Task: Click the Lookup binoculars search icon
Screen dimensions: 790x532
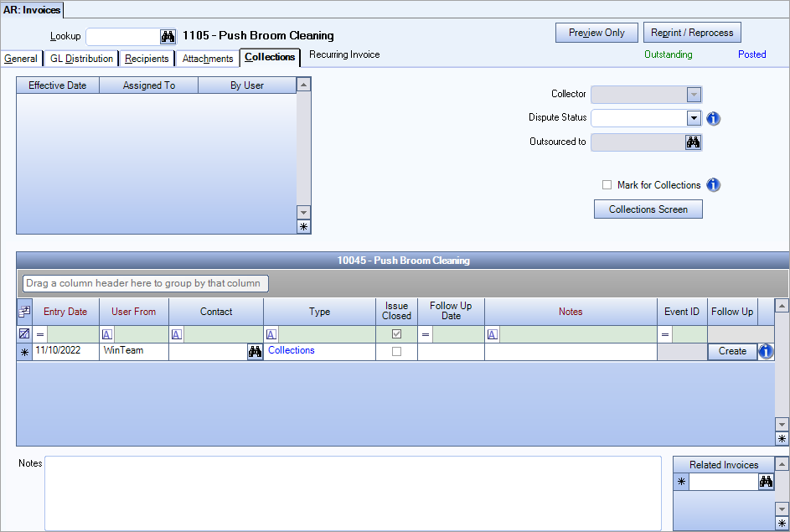Action: click(x=167, y=36)
